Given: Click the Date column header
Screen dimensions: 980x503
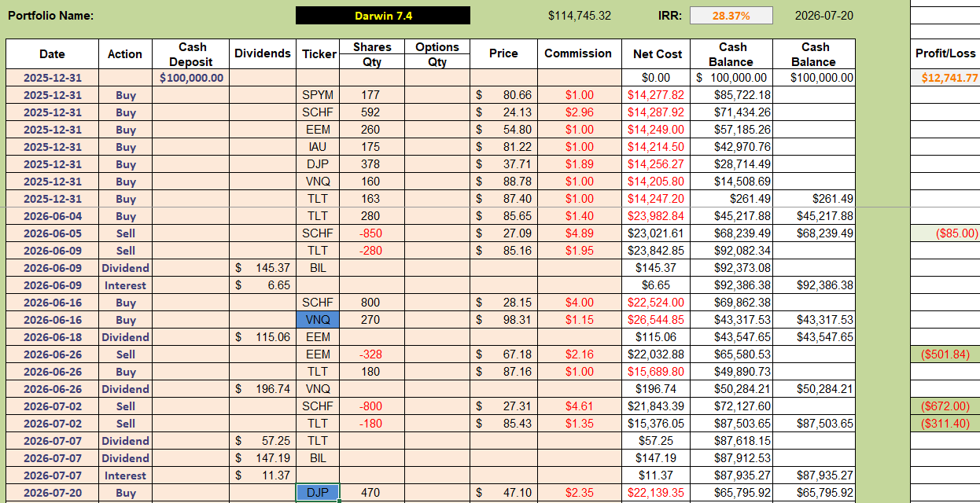Looking at the screenshot, I should coord(52,54).
